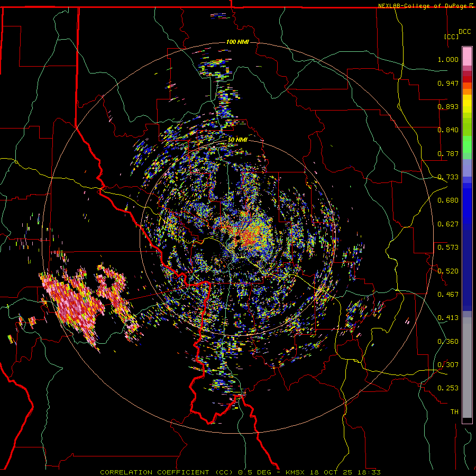Screen dimensions: 476x476
Task: Click the gray lower segment of color bar
Action: [467, 368]
